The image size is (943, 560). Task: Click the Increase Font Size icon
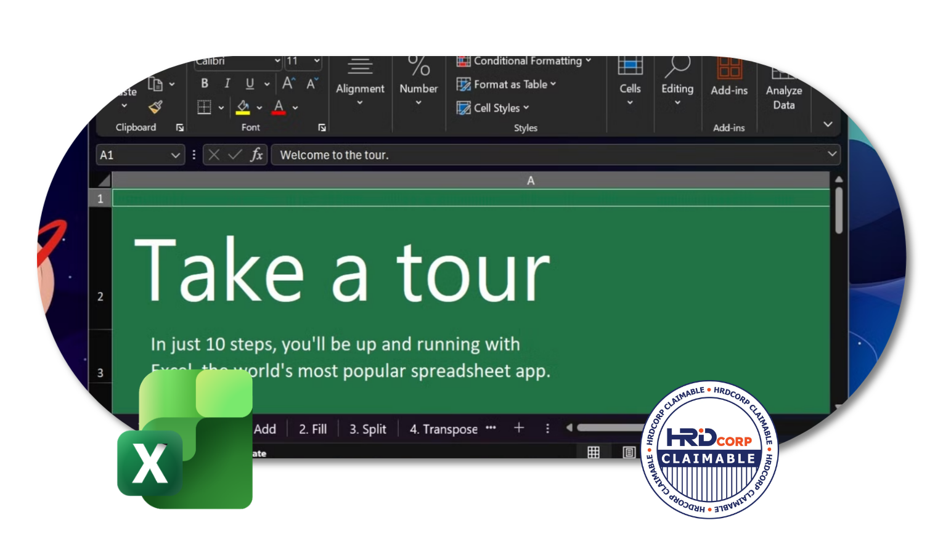tap(288, 83)
